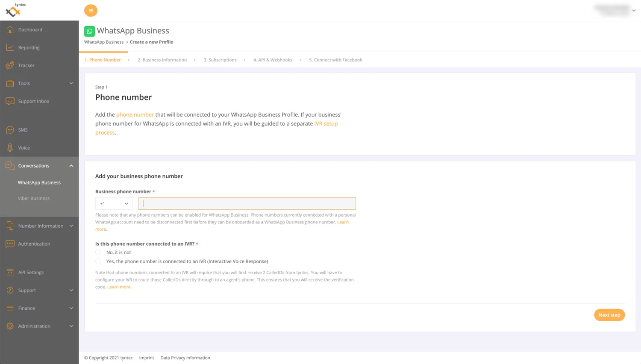The width and height of the screenshot is (641, 364).
Task: Open the Imprint footer link
Action: pyautogui.click(x=147, y=358)
